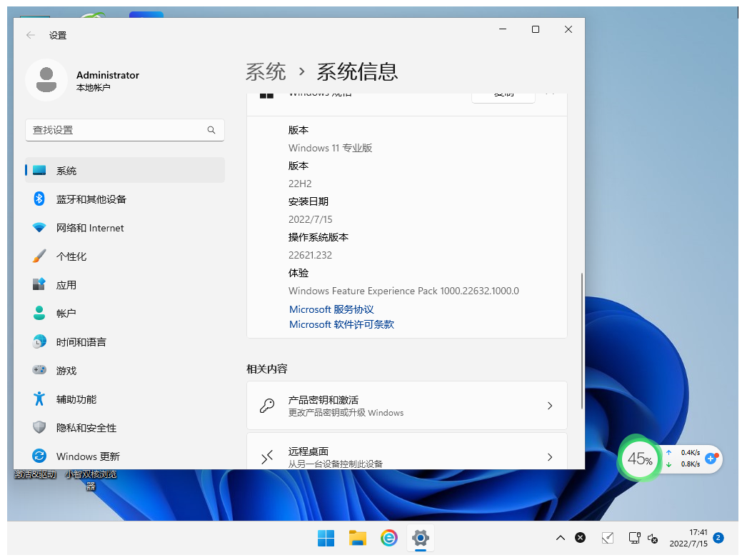Click the game controller icon

click(x=39, y=370)
